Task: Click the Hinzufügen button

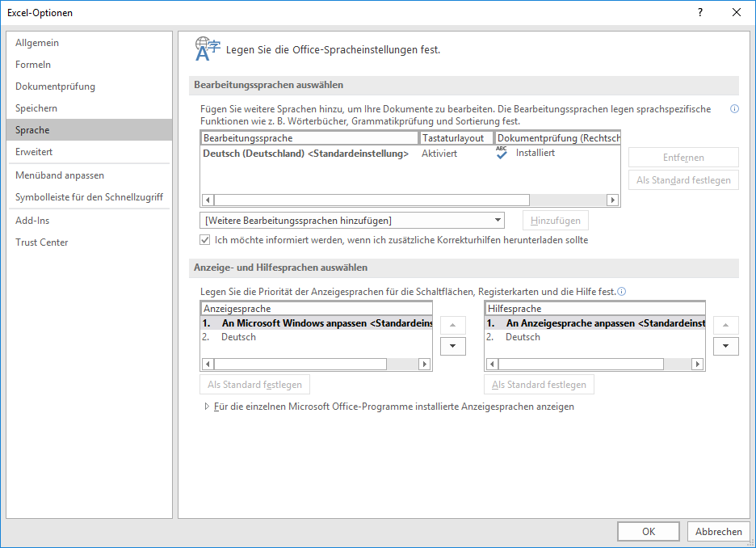Action: [x=556, y=221]
